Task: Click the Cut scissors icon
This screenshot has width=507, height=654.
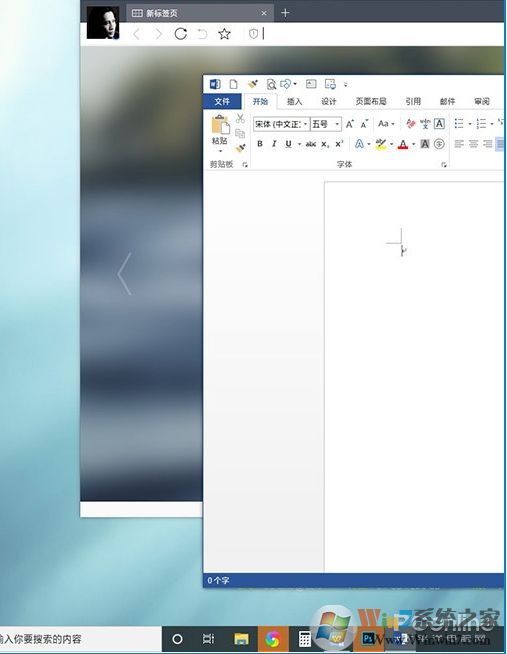Action: point(240,118)
